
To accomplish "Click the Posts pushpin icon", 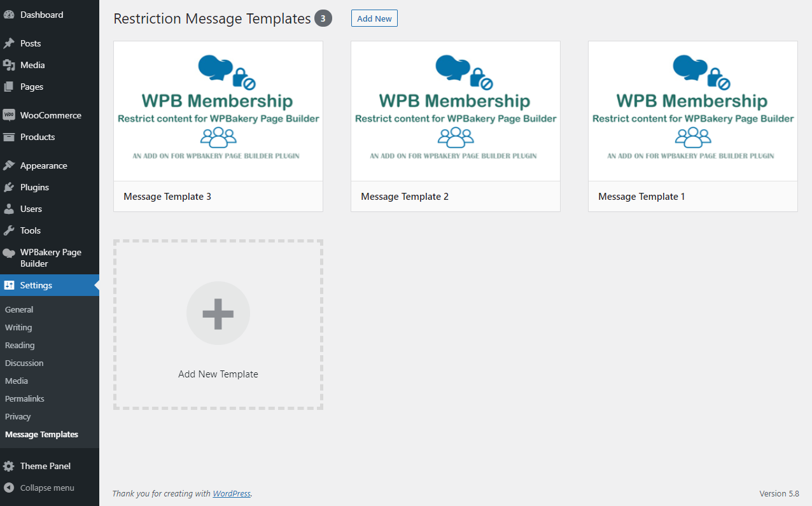I will pyautogui.click(x=9, y=43).
